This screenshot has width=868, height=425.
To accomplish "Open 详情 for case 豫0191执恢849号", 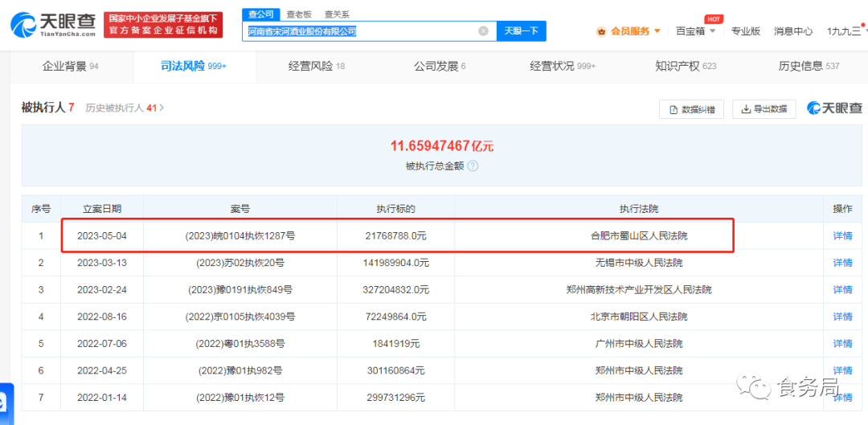I will [x=842, y=289].
